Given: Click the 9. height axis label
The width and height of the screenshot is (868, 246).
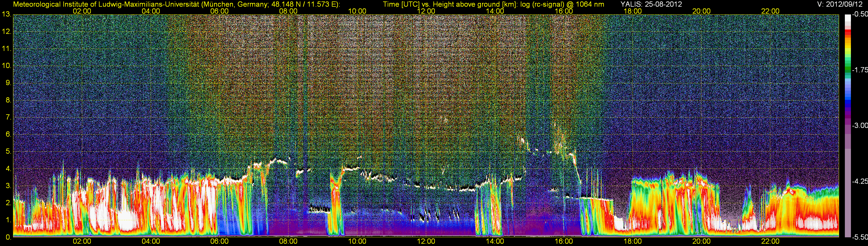Looking at the screenshot, I should pyautogui.click(x=8, y=83).
